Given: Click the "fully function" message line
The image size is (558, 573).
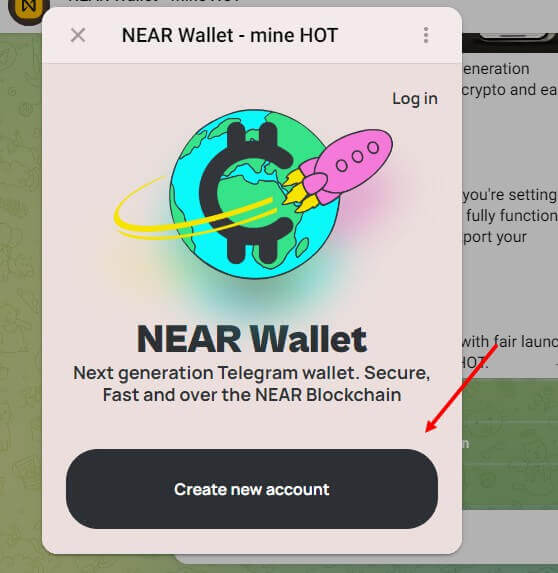Looking at the screenshot, I should point(512,216).
